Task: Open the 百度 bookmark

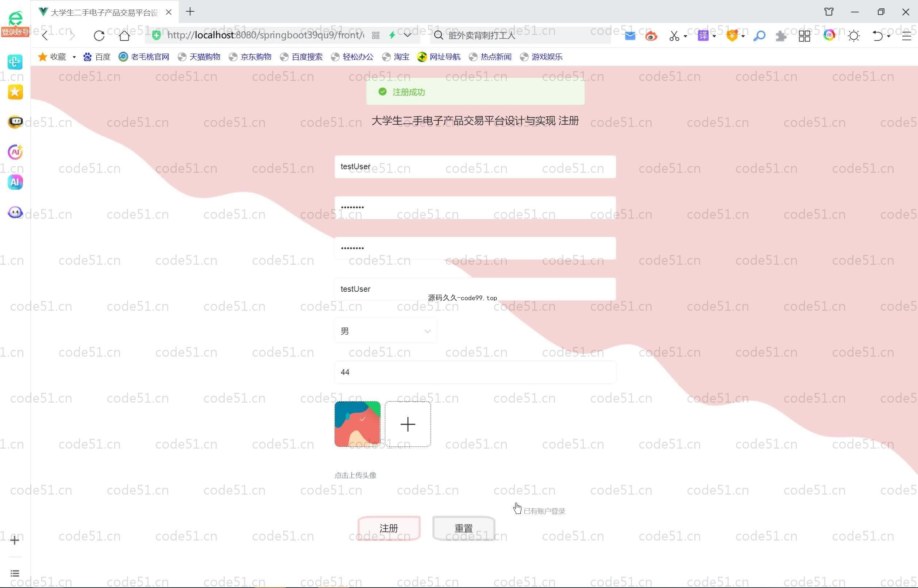Action: 97,57
